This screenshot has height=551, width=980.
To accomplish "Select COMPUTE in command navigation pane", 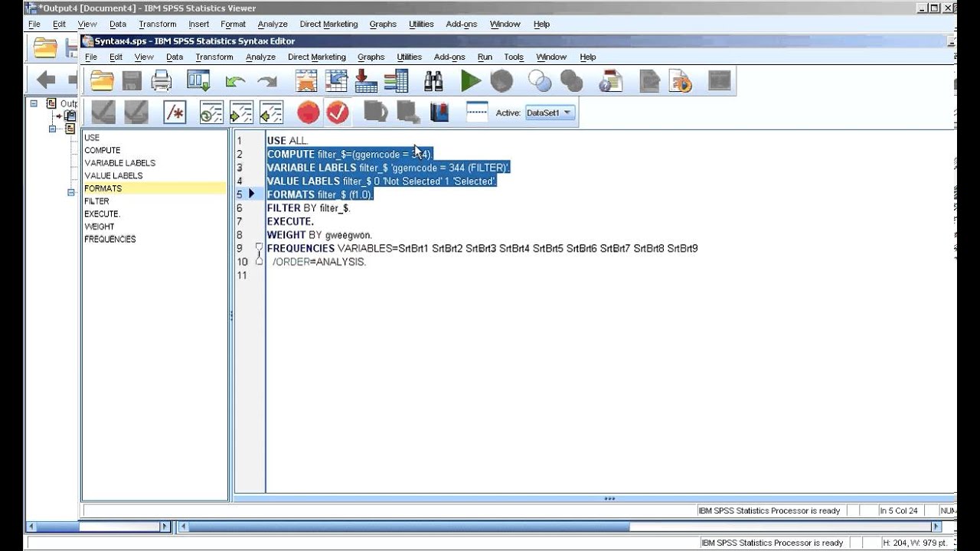I will click(103, 151).
